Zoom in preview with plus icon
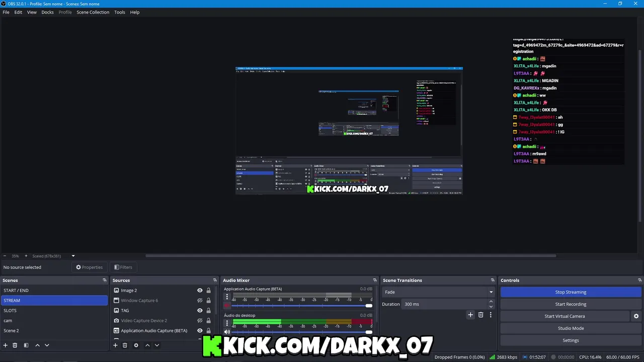This screenshot has width=644, height=362. click(26, 256)
